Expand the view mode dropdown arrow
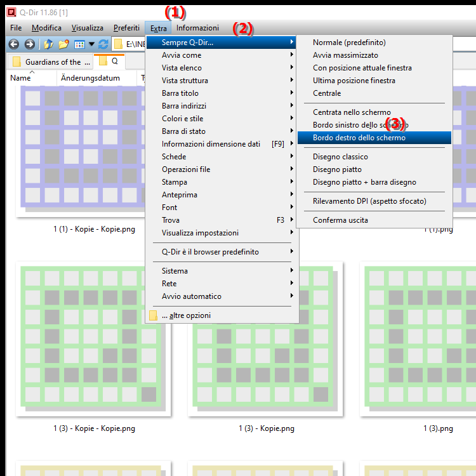The height and width of the screenshot is (476, 476). tap(91, 44)
